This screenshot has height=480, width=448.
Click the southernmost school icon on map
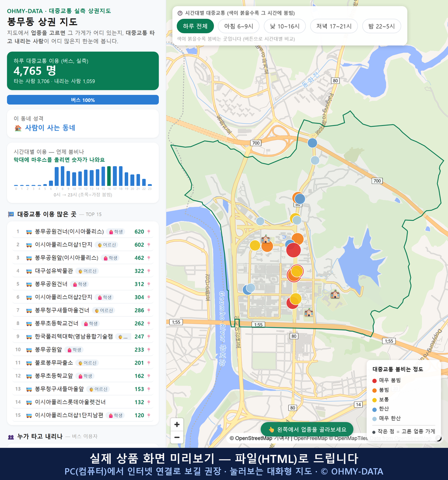coord(308,313)
